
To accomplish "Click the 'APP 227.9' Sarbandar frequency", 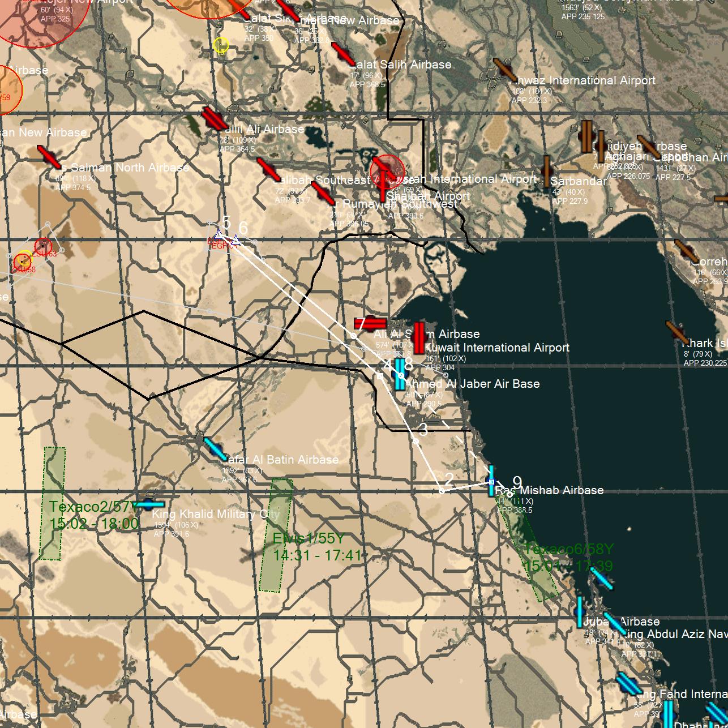I will pyautogui.click(x=570, y=202).
